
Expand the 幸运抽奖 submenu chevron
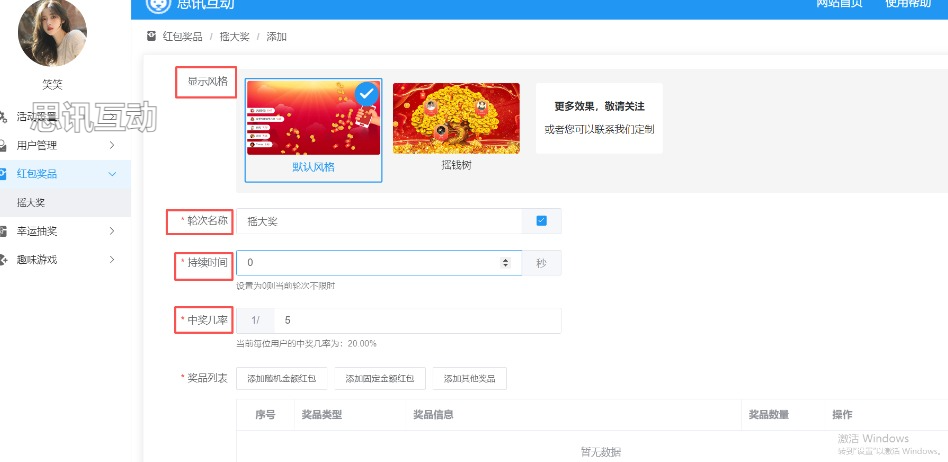tap(111, 231)
